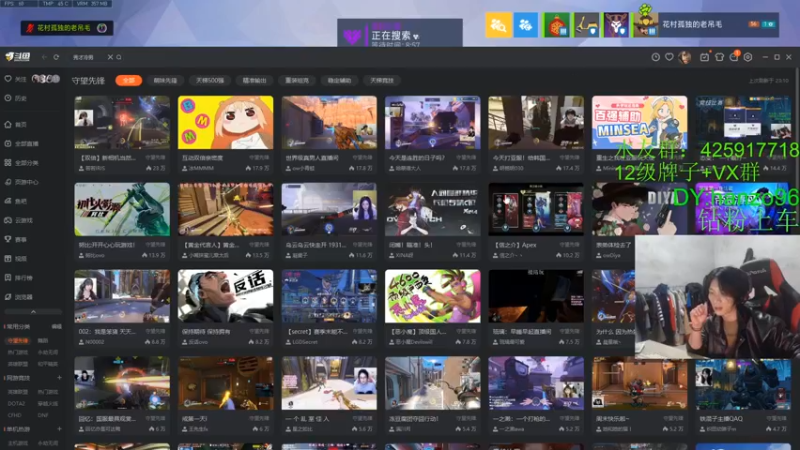Select the 天梯500强 filter tab
The image size is (800, 450).
(210, 81)
